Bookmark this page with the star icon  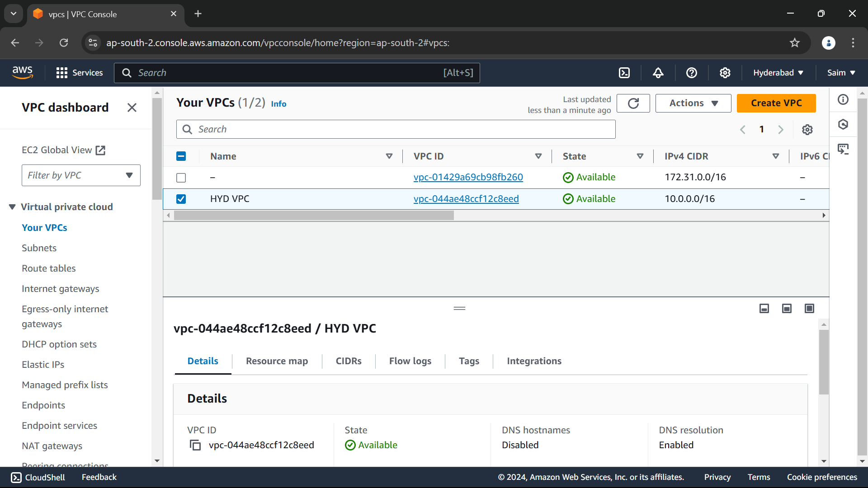coord(795,43)
